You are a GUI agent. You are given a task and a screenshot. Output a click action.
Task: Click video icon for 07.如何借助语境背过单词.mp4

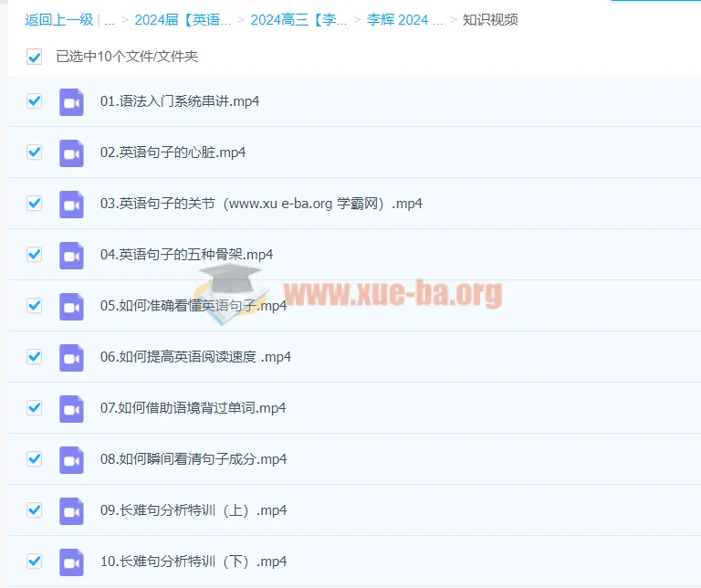[71, 409]
